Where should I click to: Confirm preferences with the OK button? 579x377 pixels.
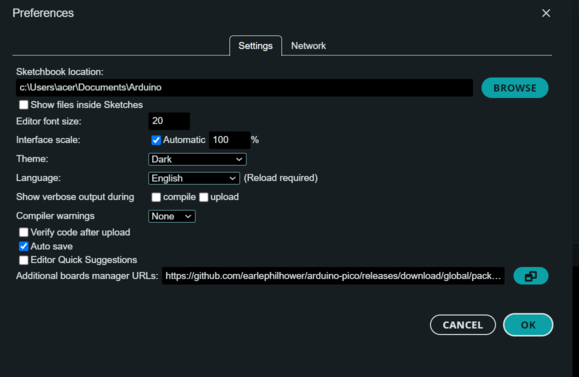point(528,325)
